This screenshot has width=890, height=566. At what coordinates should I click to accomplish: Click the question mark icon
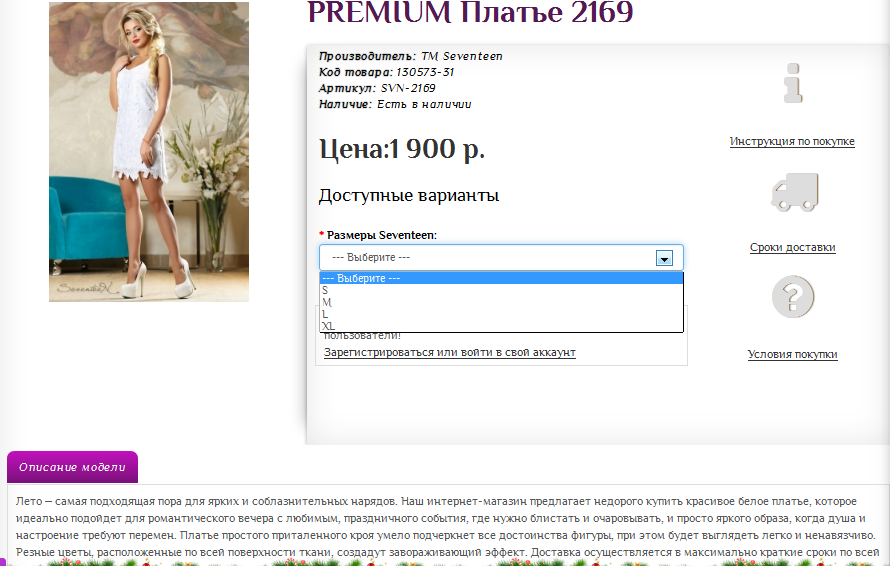pyautogui.click(x=793, y=297)
